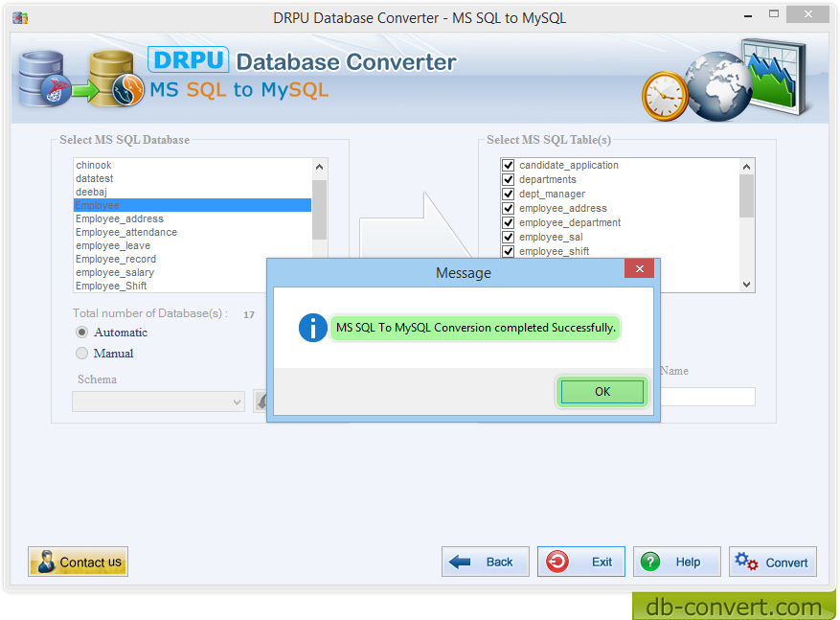Close the Database Converter window
The width and height of the screenshot is (840, 620).
click(x=807, y=14)
